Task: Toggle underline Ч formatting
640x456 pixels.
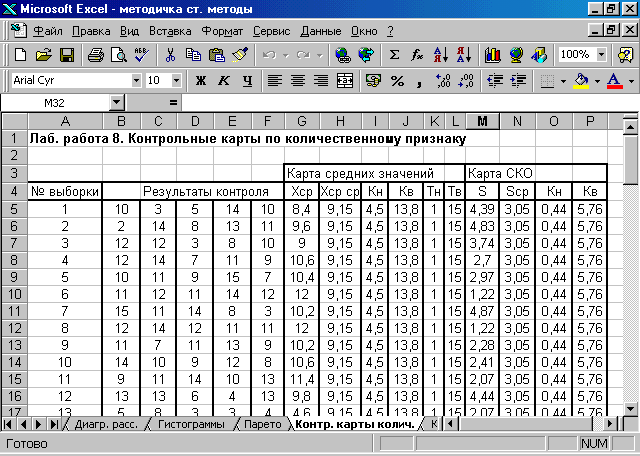Action: click(247, 80)
